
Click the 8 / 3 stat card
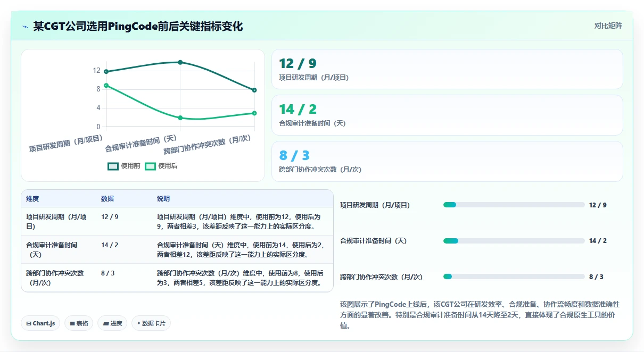point(447,161)
